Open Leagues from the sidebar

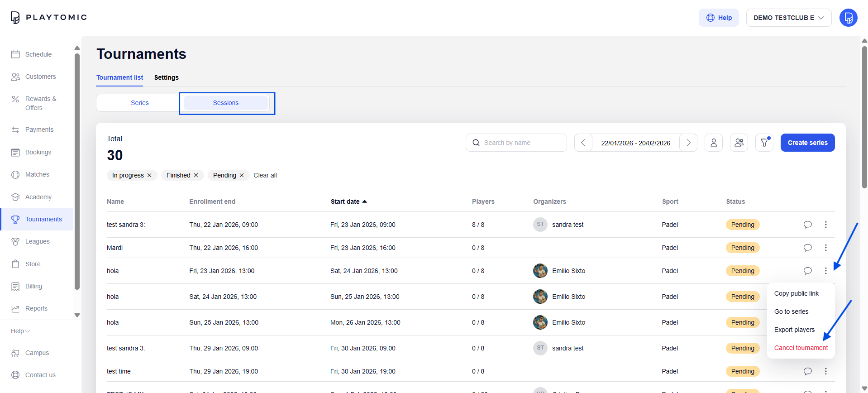(37, 241)
